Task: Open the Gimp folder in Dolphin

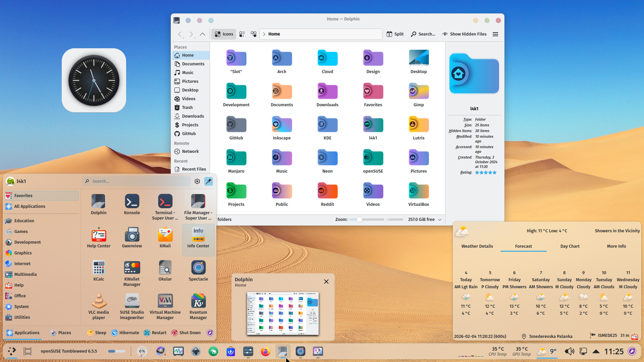Action: [419, 95]
